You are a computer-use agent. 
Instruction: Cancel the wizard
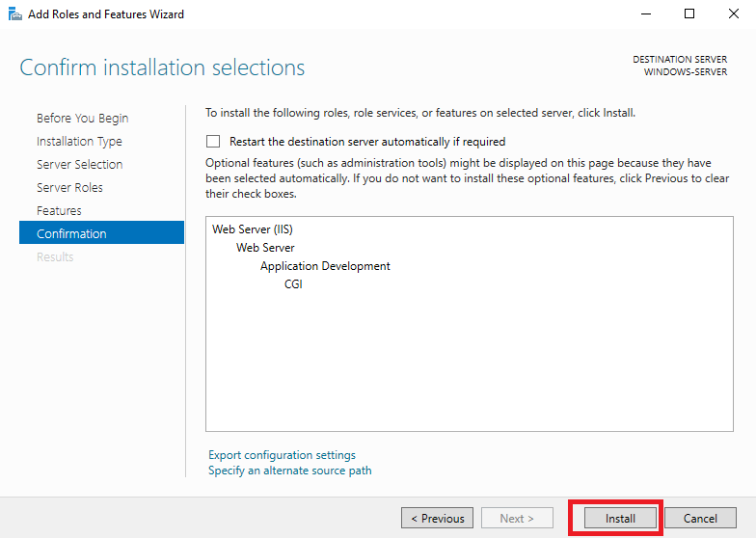click(700, 519)
